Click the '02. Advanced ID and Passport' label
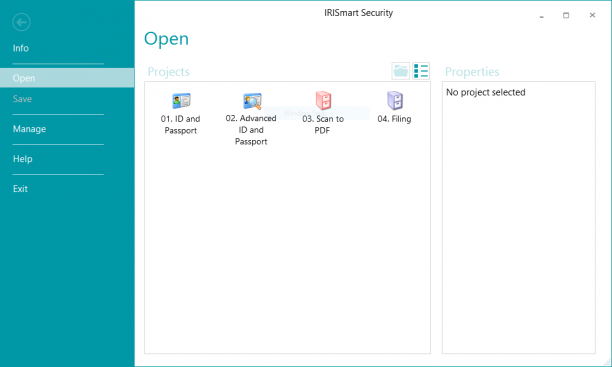This screenshot has height=367, width=612. click(251, 130)
